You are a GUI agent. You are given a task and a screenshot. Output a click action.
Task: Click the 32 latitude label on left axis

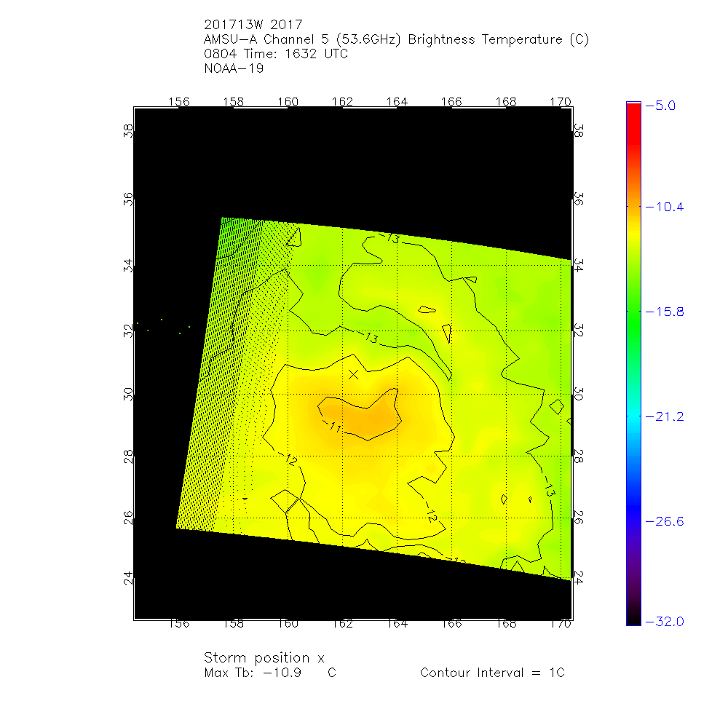[x=128, y=331]
